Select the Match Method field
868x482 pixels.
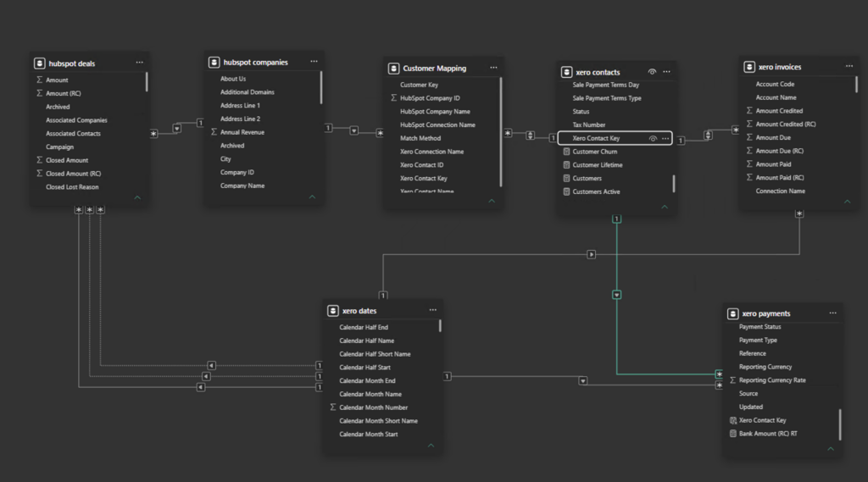tap(420, 138)
